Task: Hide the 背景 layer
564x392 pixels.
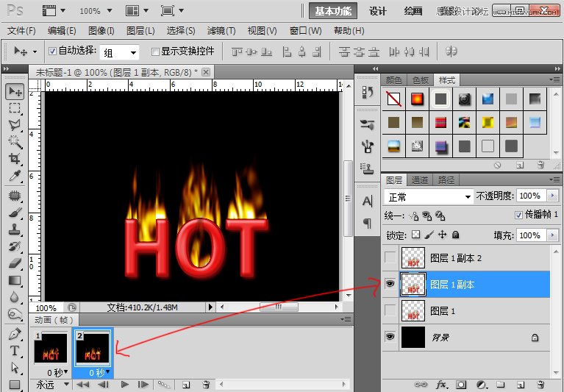Action: tap(390, 337)
